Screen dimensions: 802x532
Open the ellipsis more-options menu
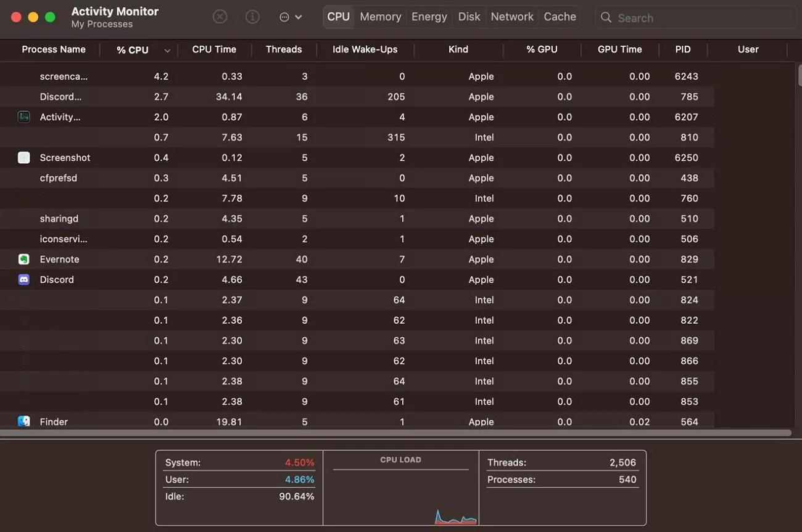pos(291,17)
